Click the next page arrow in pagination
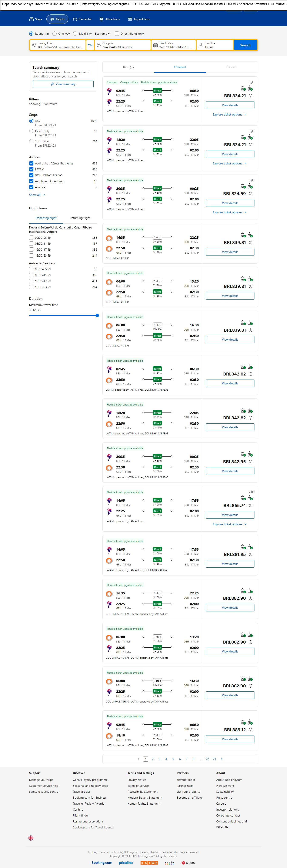287x868 pixels. [221, 759]
